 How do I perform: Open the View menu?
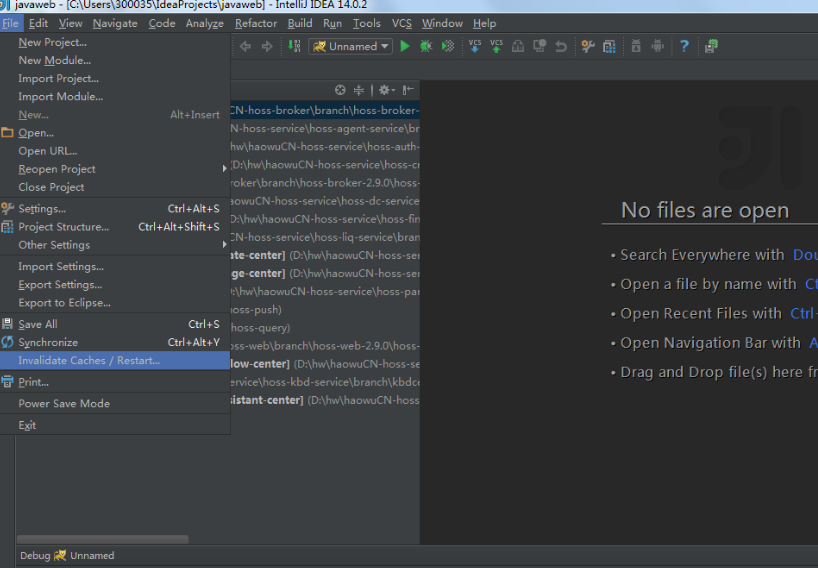70,23
